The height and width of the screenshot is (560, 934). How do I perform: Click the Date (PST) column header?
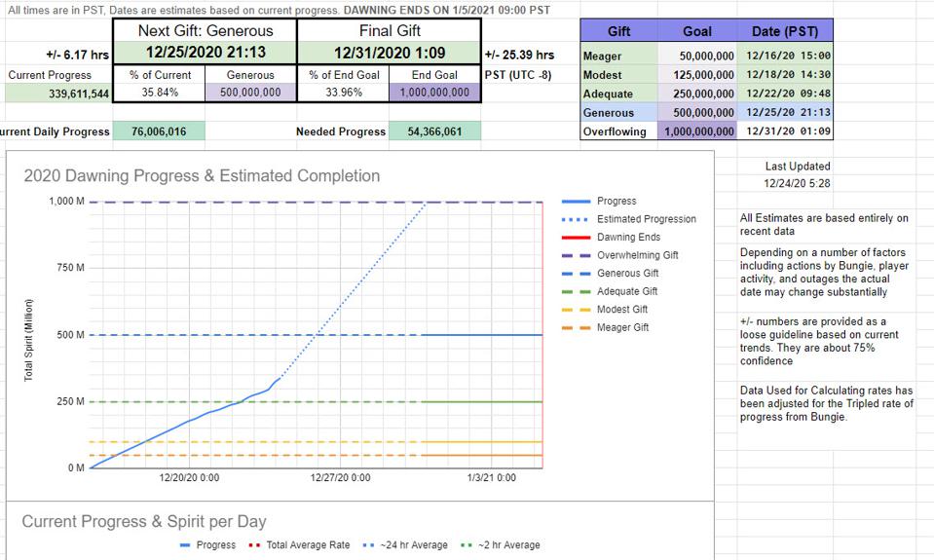point(784,31)
